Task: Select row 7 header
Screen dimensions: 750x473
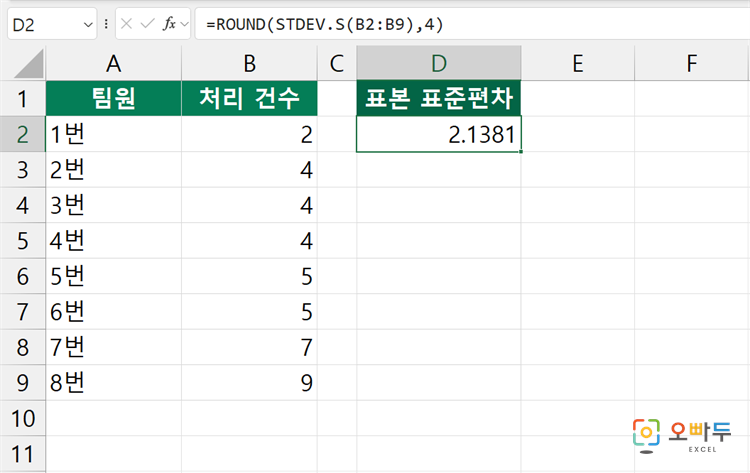Action: 22,312
